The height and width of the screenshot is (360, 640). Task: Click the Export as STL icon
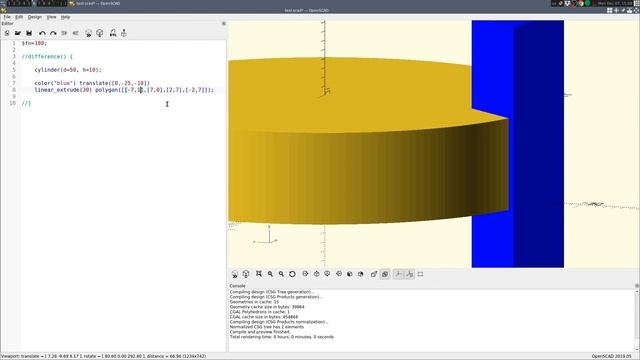point(113,33)
